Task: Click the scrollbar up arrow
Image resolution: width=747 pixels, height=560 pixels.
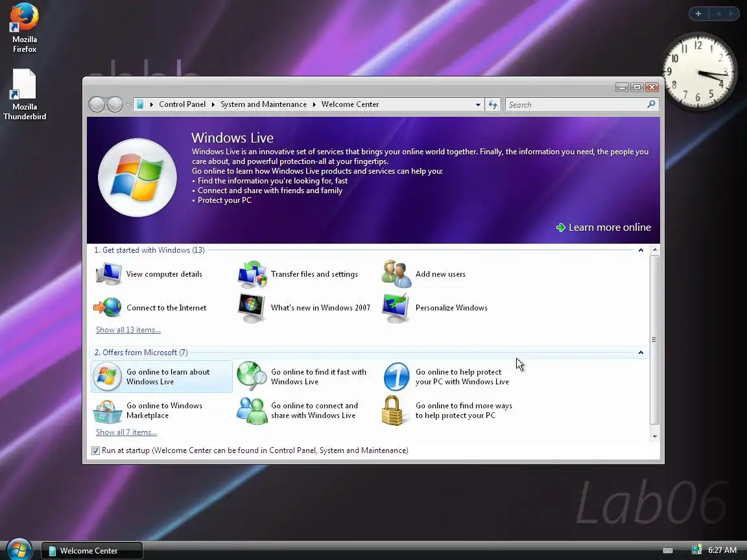Action: pos(654,250)
